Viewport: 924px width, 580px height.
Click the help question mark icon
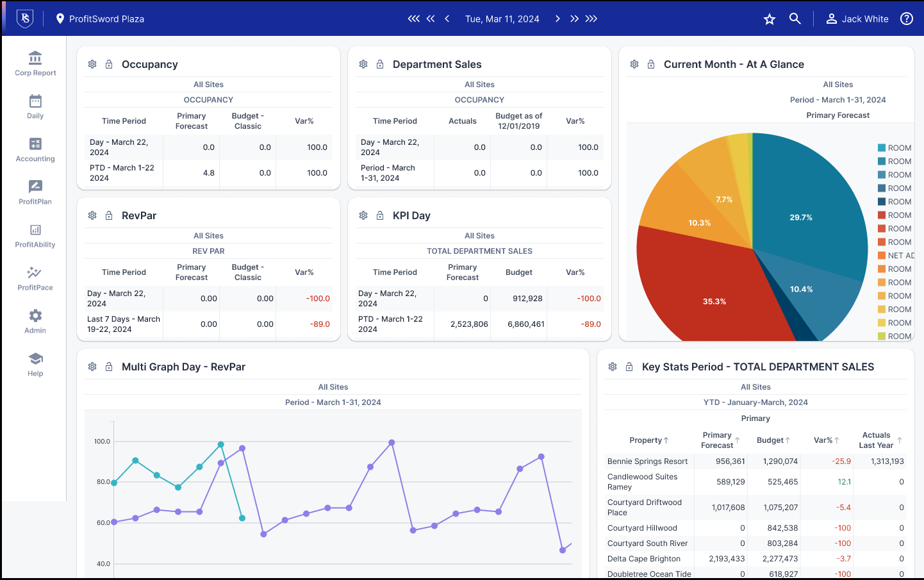907,19
